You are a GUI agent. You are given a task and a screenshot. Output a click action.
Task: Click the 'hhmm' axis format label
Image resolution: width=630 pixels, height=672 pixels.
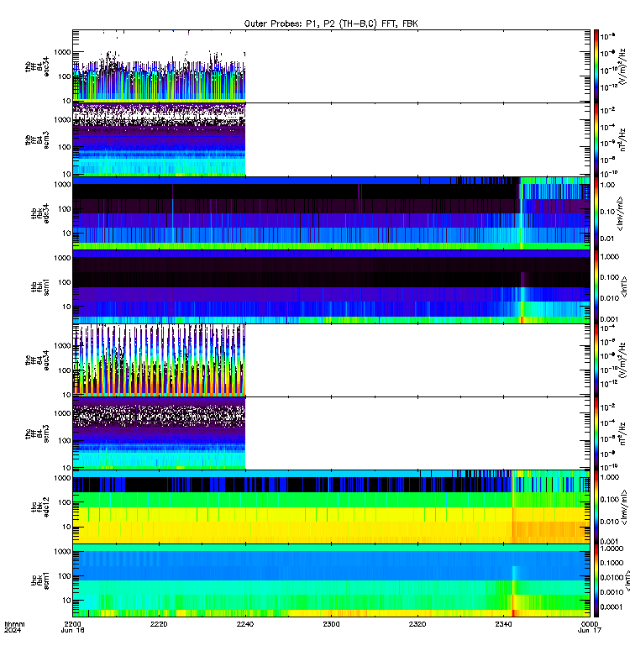point(14,624)
